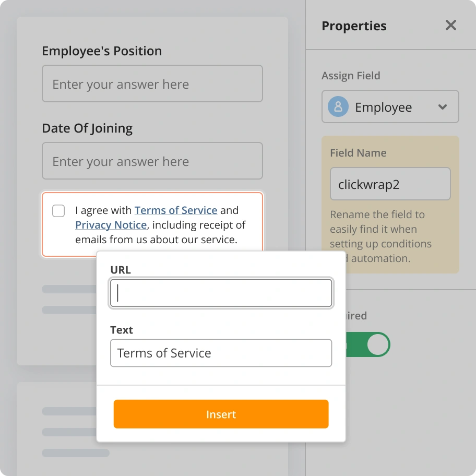Expand the Employee assignee selector chevron
476x476 pixels.
(x=443, y=106)
